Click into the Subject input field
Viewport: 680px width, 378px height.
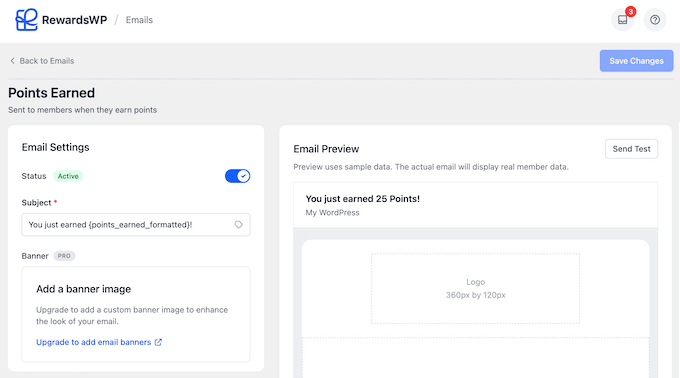coord(136,225)
